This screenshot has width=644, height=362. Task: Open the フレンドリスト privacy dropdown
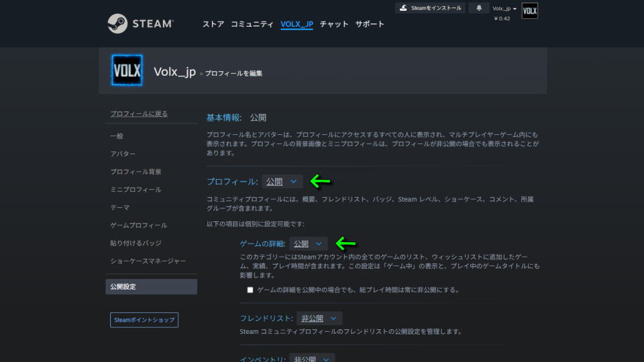pos(319,318)
